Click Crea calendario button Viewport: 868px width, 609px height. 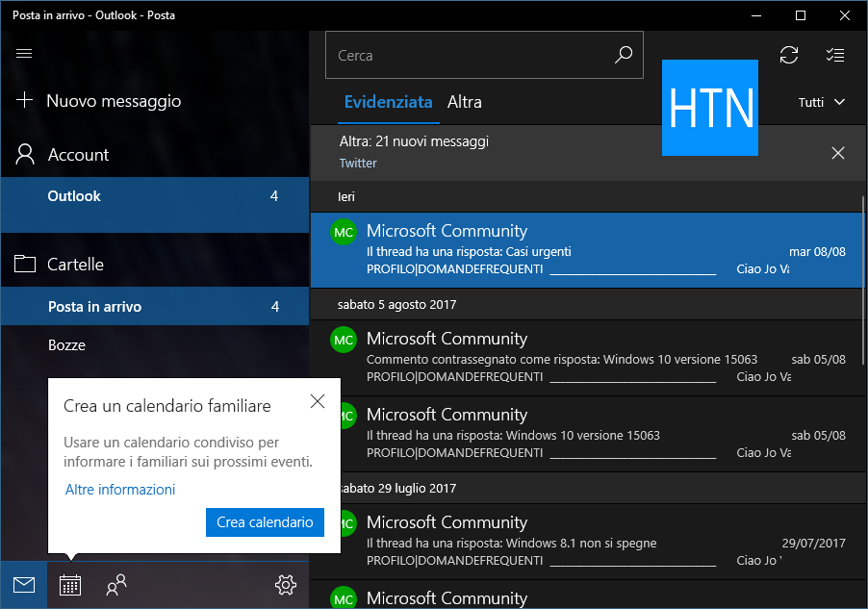[266, 522]
